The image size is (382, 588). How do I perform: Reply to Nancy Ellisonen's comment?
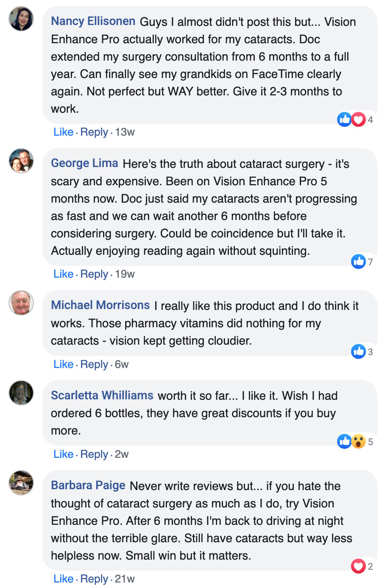coord(94,132)
